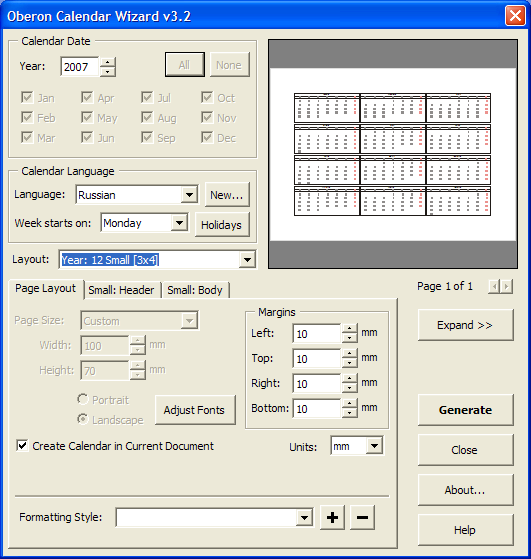
Task: Click the Right margin input field
Action: [317, 383]
